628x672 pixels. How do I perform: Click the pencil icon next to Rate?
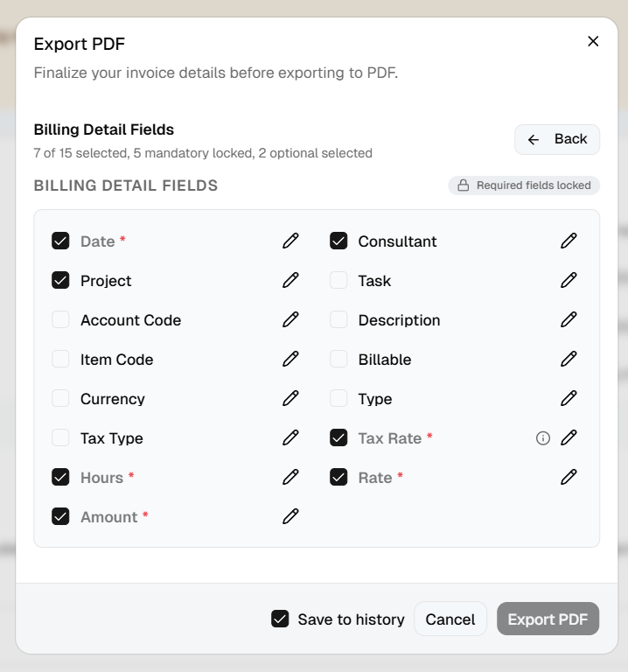coord(569,478)
